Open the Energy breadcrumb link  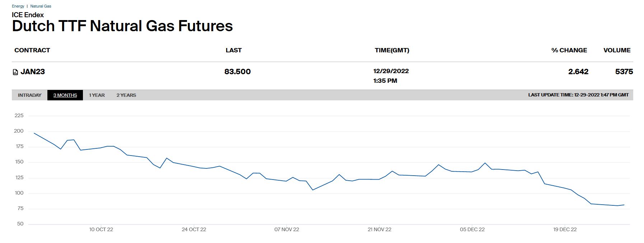pos(18,6)
